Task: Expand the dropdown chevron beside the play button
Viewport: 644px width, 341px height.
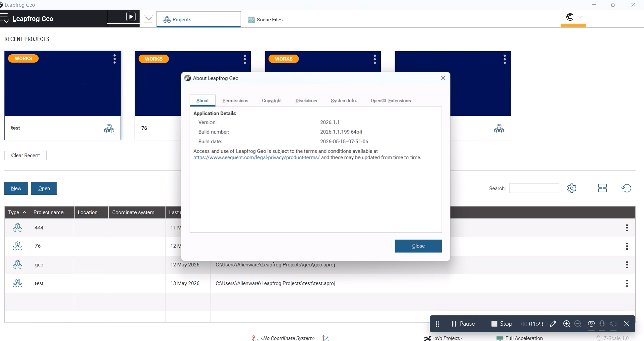Action: 148,19
